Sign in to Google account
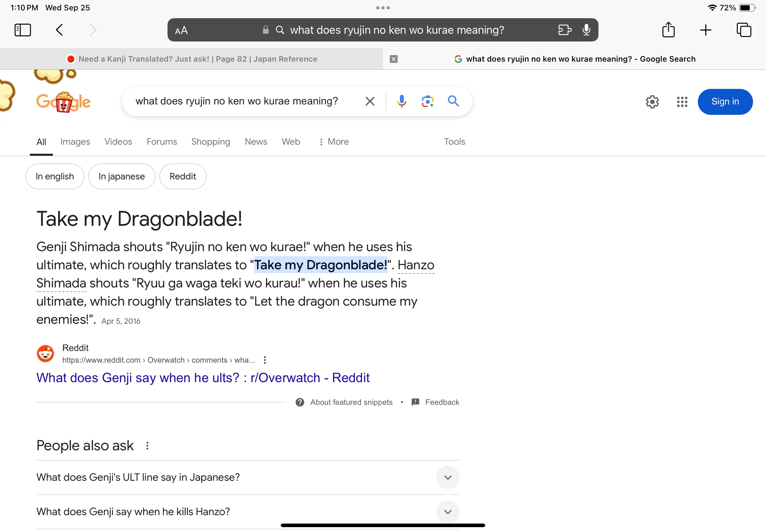This screenshot has width=766, height=532. tap(725, 102)
